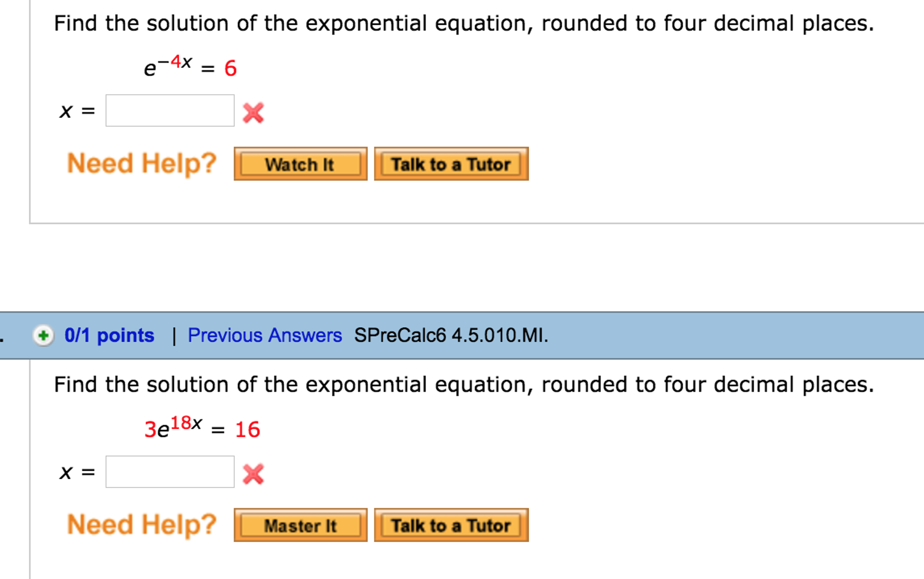Select the SPreCalc6 4.5.010.MI question header

pyautogui.click(x=449, y=335)
